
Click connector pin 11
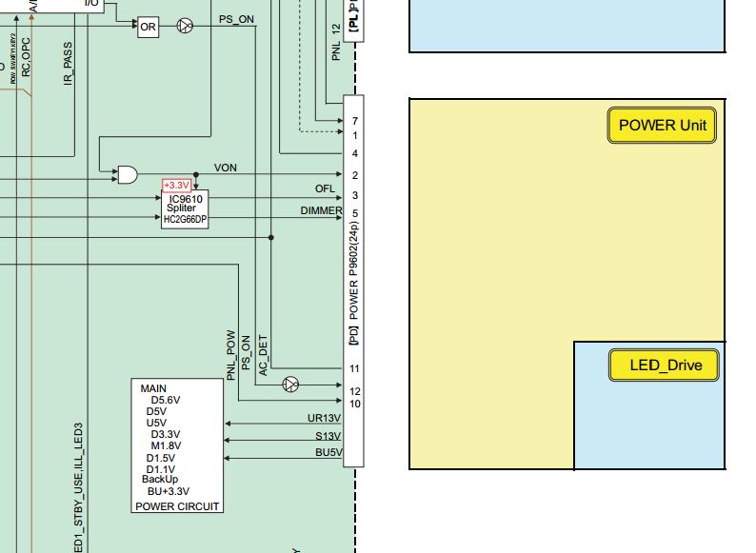pos(355,369)
